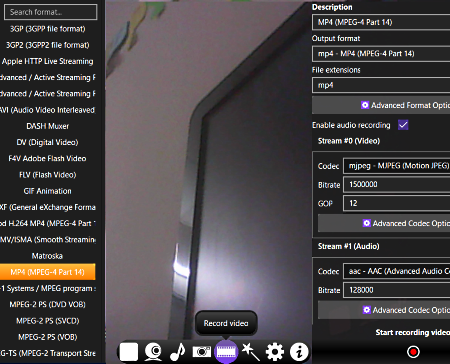Click gear icon beside Advanced Format Options
The image size is (450, 364).
pyautogui.click(x=365, y=105)
